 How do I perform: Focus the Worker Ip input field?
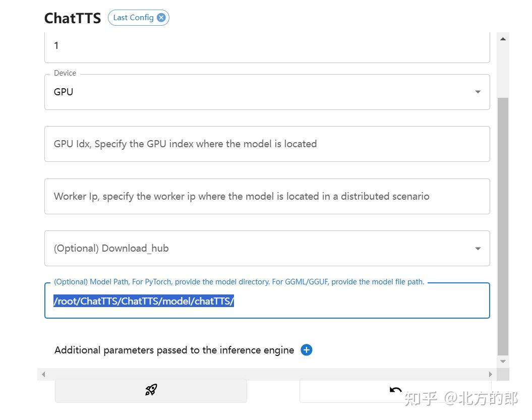267,196
